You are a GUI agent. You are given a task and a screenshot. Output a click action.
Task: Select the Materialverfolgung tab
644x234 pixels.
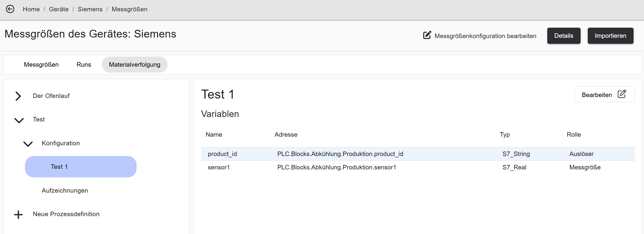135,65
